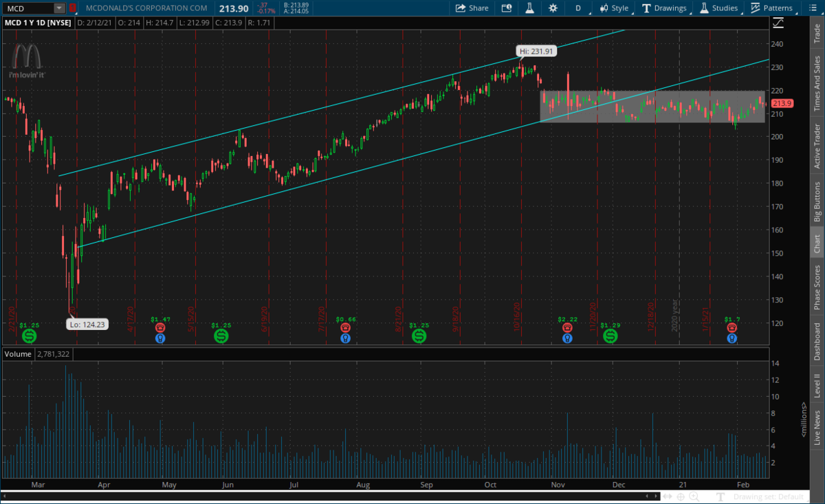Open the Active Trader sidebar tab

pos(817,145)
